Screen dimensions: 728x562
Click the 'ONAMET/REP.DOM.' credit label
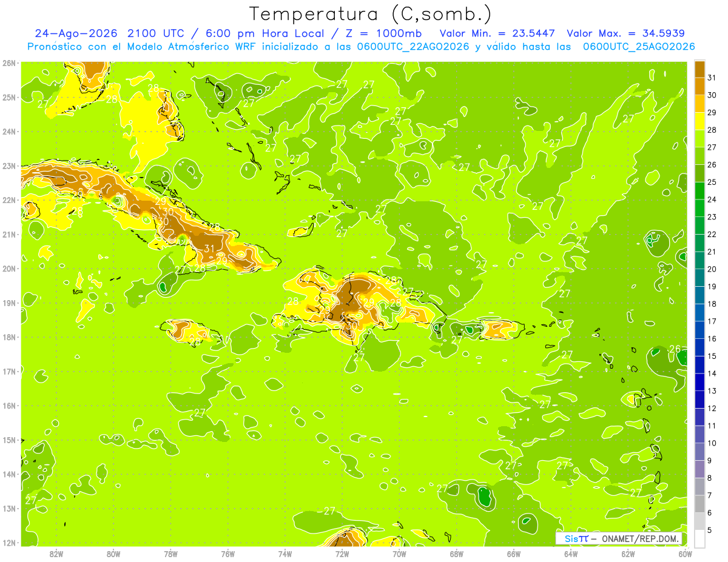[x=640, y=538]
